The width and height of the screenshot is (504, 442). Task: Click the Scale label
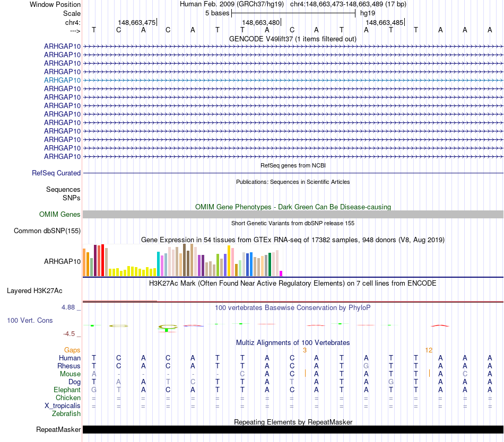72,13
